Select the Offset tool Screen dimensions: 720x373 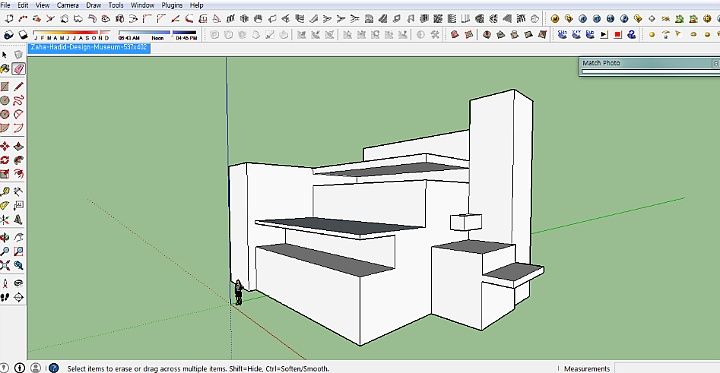point(18,174)
